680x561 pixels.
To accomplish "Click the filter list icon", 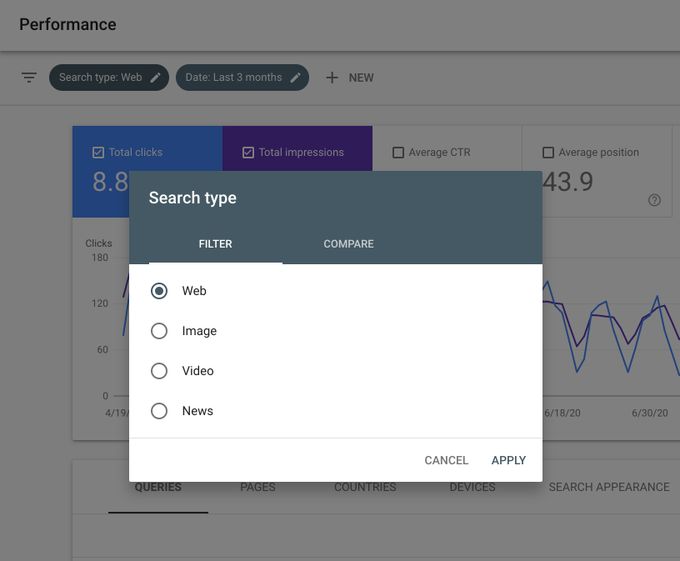I will coord(29,78).
